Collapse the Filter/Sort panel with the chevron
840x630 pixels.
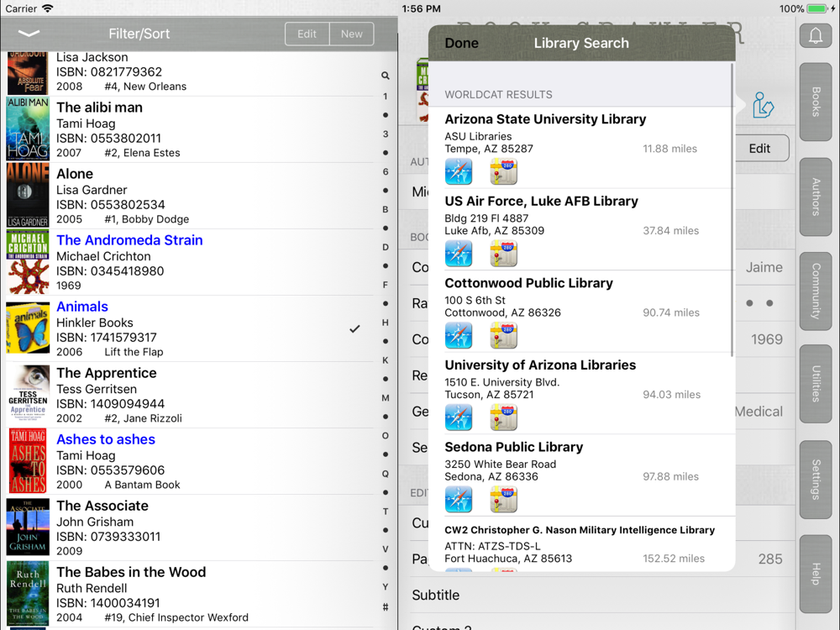[29, 34]
